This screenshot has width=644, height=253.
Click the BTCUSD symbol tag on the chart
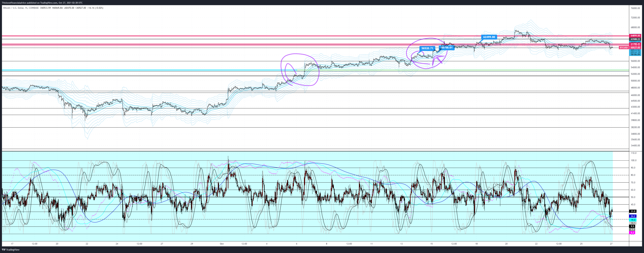coord(624,48)
